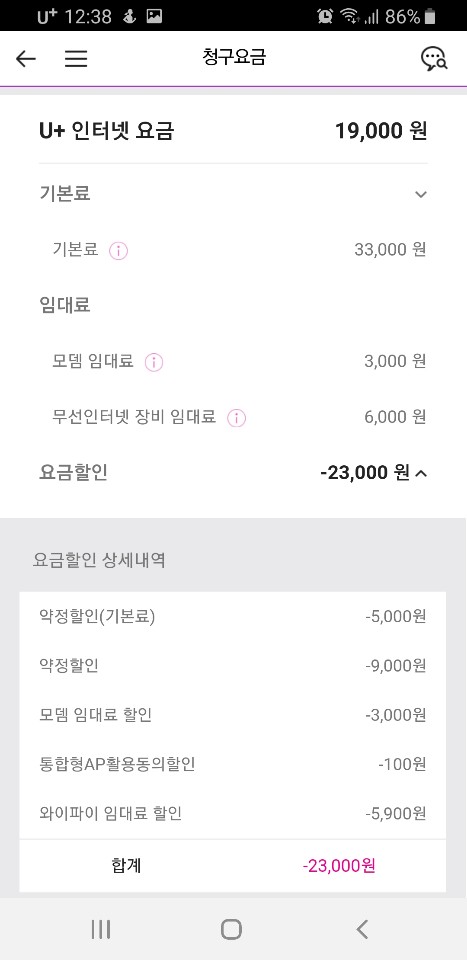
Task: Open the chat search icon
Action: [x=434, y=59]
